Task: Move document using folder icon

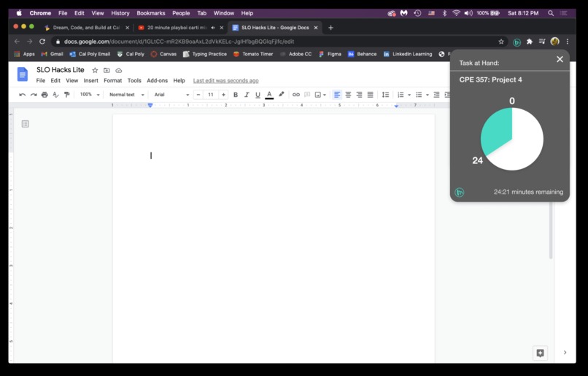Action: click(107, 71)
